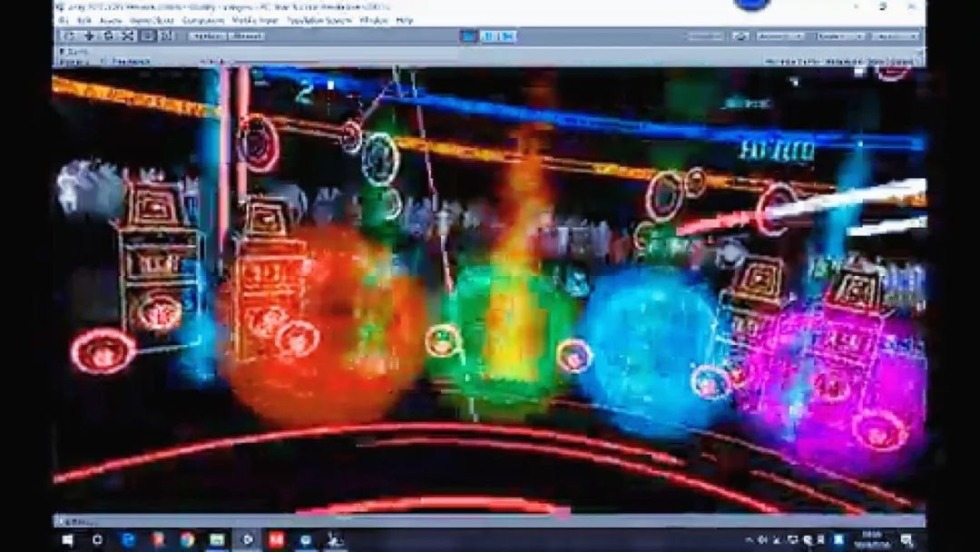The height and width of the screenshot is (552, 980).
Task: Select the Hand tool in Unity toolbar
Action: [69, 36]
